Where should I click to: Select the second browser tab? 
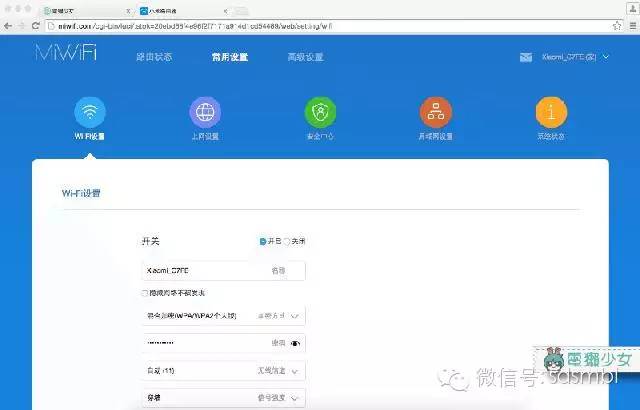coord(182,11)
